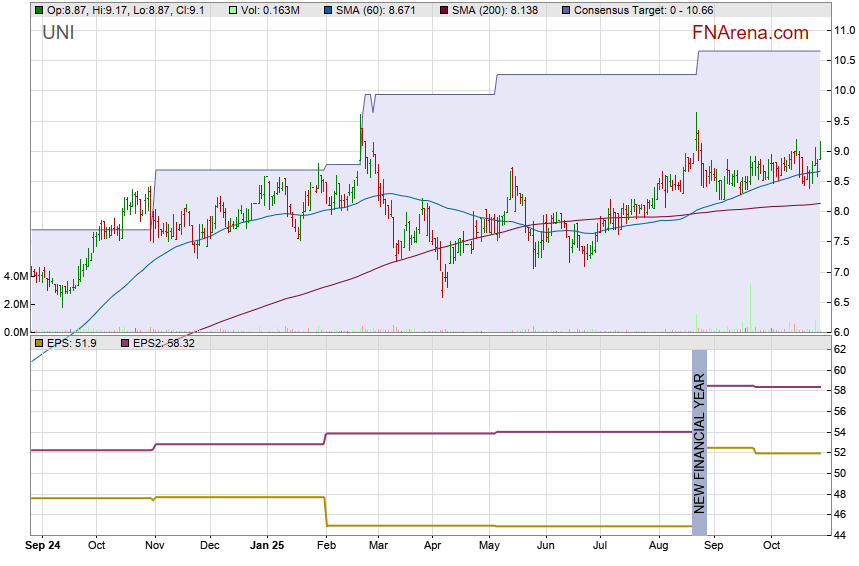Open the FNArena.com watermark link
Image resolution: width=859 pixels, height=566 pixels.
[x=750, y=33]
